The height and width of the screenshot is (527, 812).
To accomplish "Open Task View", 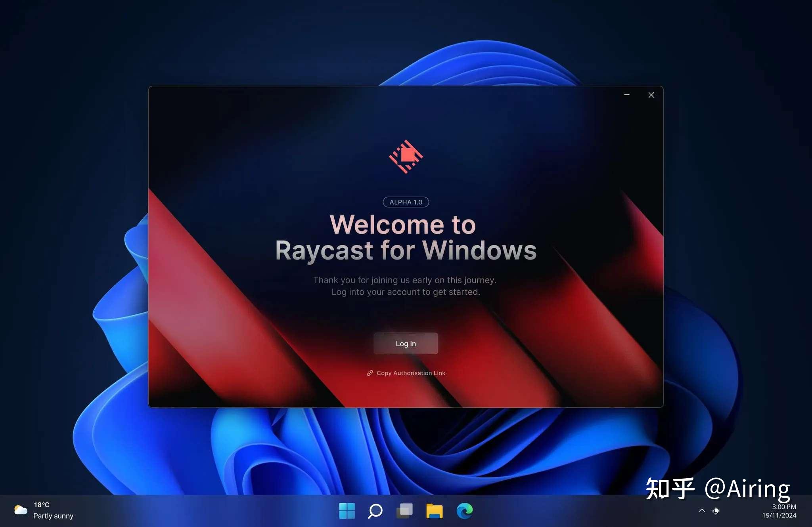I will [404, 511].
